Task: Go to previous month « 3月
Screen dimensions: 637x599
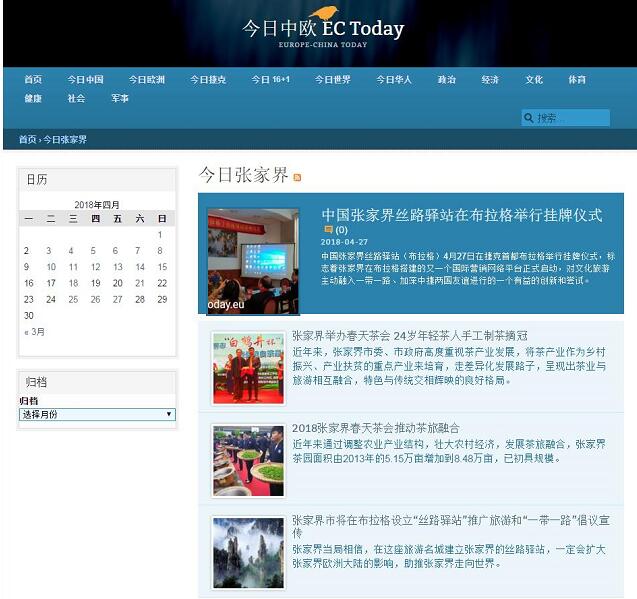Action: tap(34, 332)
